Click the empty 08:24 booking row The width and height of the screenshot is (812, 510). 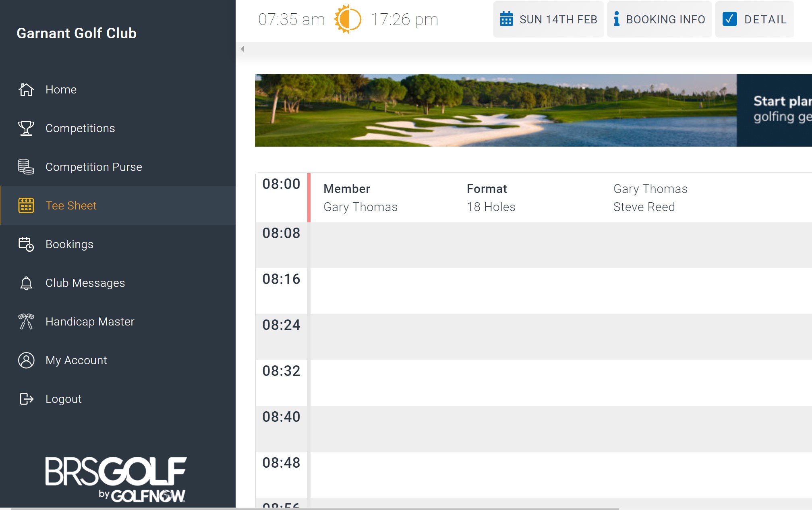pos(561,337)
